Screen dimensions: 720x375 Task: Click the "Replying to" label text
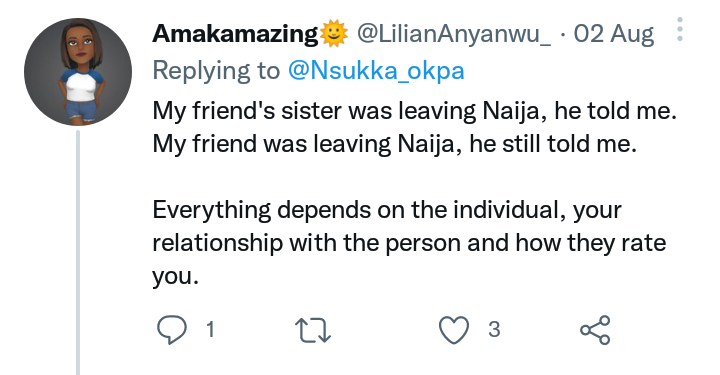point(216,71)
